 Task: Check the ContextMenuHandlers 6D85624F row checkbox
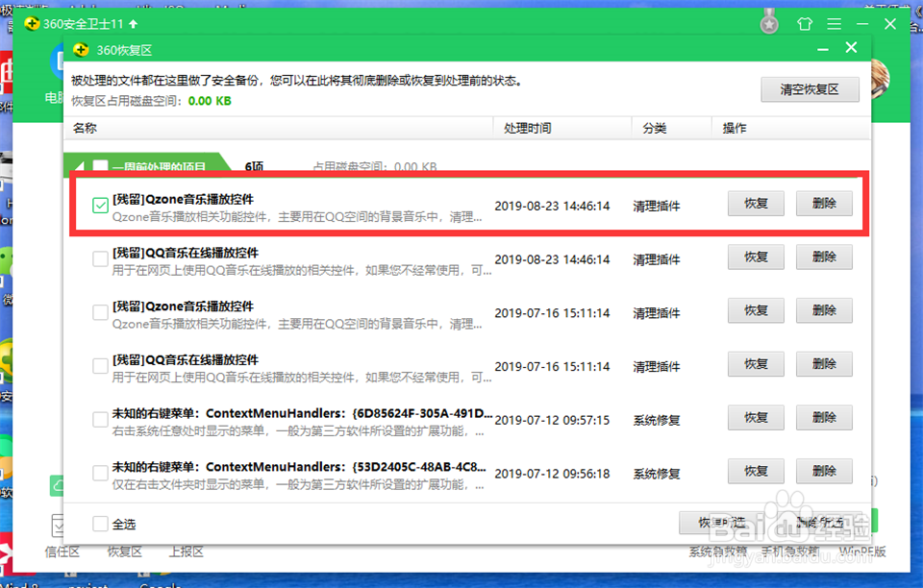(x=100, y=419)
